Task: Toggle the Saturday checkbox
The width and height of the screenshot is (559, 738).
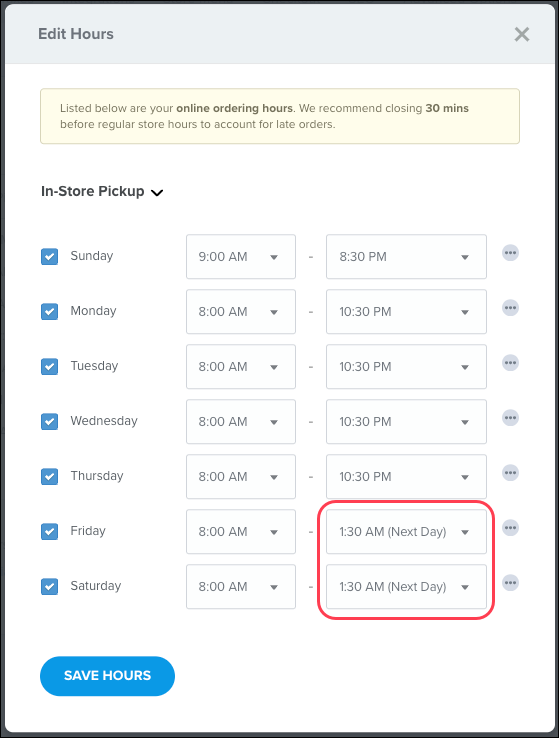Action: pos(49,586)
